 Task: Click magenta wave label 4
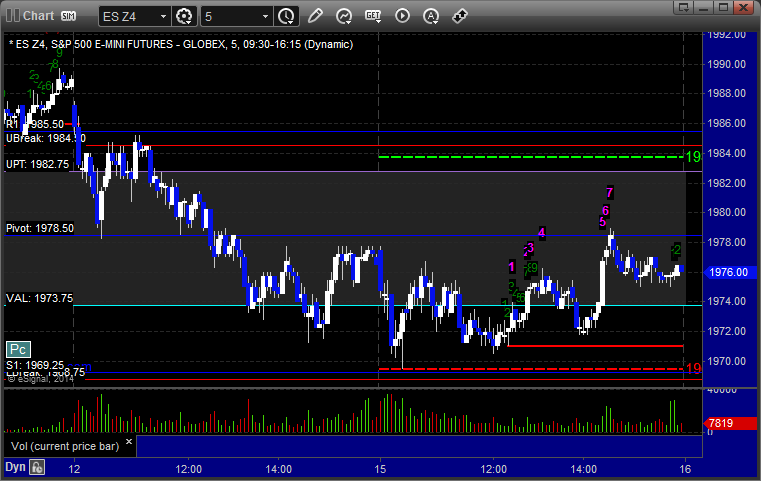[x=542, y=233]
